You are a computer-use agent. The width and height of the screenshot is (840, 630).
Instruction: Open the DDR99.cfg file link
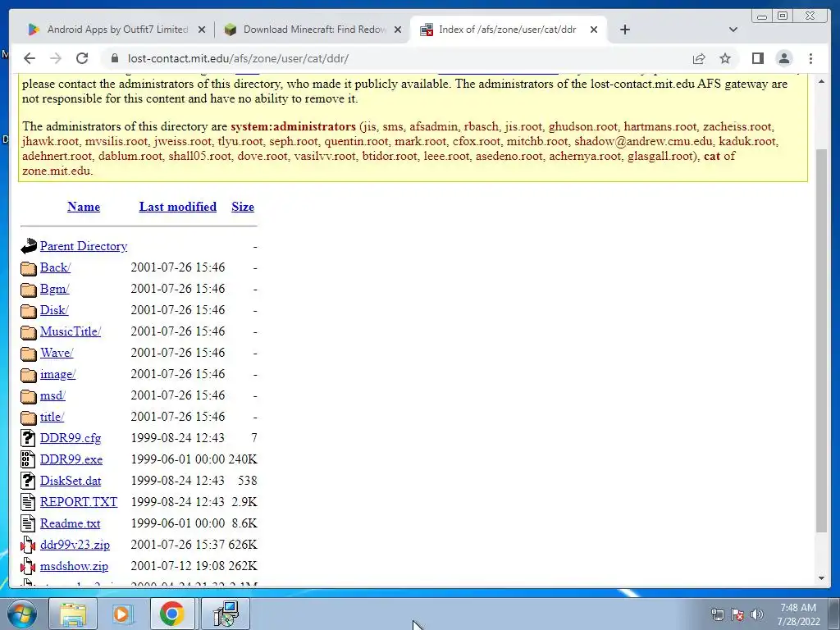[71, 438]
